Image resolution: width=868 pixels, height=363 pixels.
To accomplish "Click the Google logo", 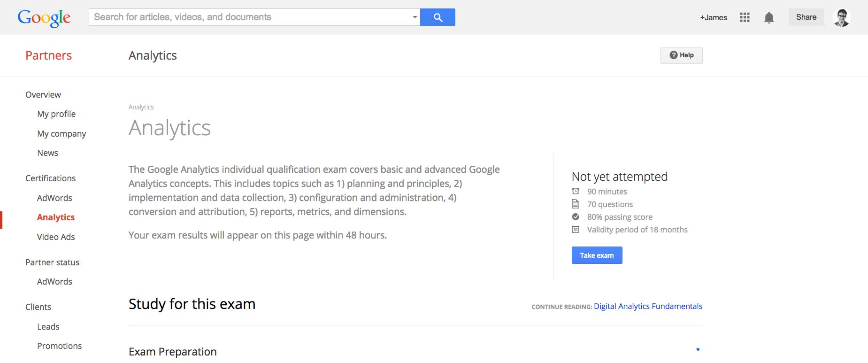I will pos(44,18).
